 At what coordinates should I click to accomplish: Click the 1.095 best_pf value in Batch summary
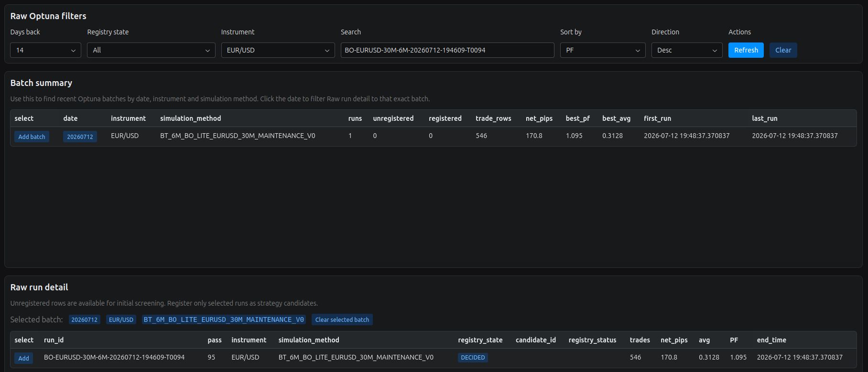click(x=574, y=136)
